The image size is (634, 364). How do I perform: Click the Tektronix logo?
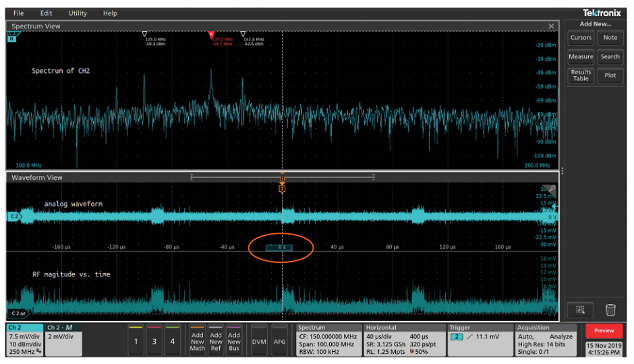click(x=602, y=13)
